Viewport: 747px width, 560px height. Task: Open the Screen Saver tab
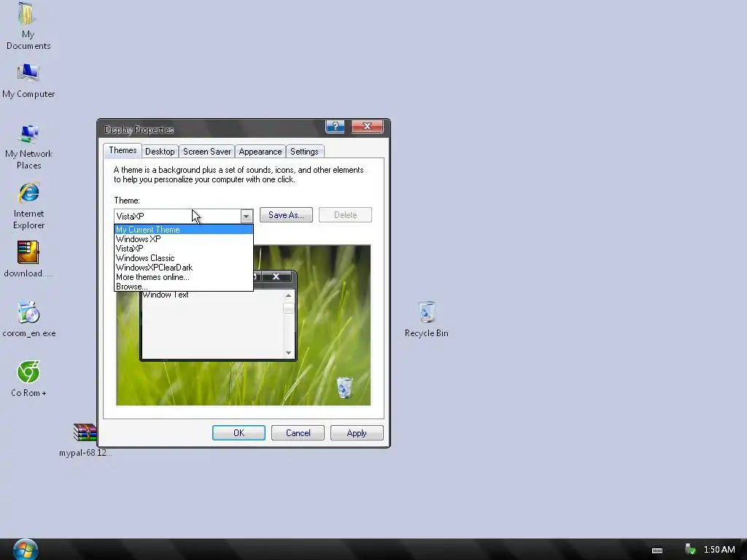pos(206,152)
